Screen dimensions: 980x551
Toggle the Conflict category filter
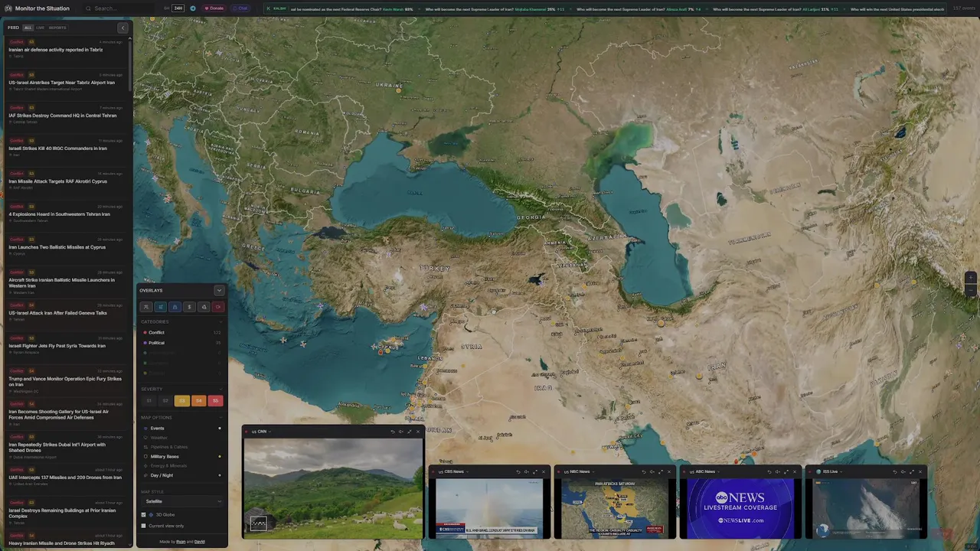[181, 332]
